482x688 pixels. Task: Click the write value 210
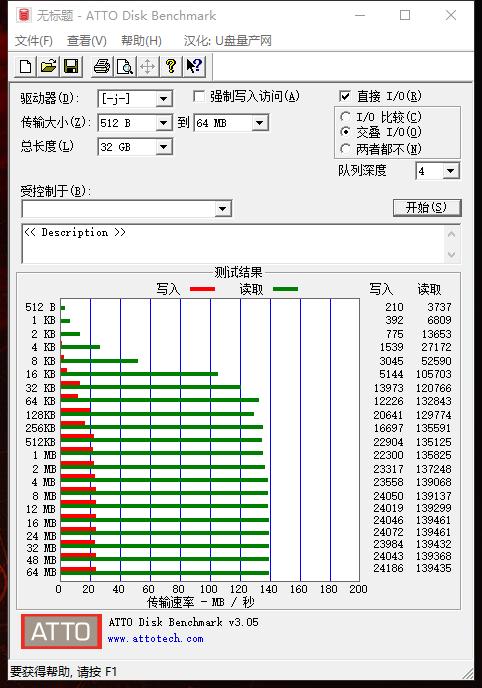tap(394, 307)
